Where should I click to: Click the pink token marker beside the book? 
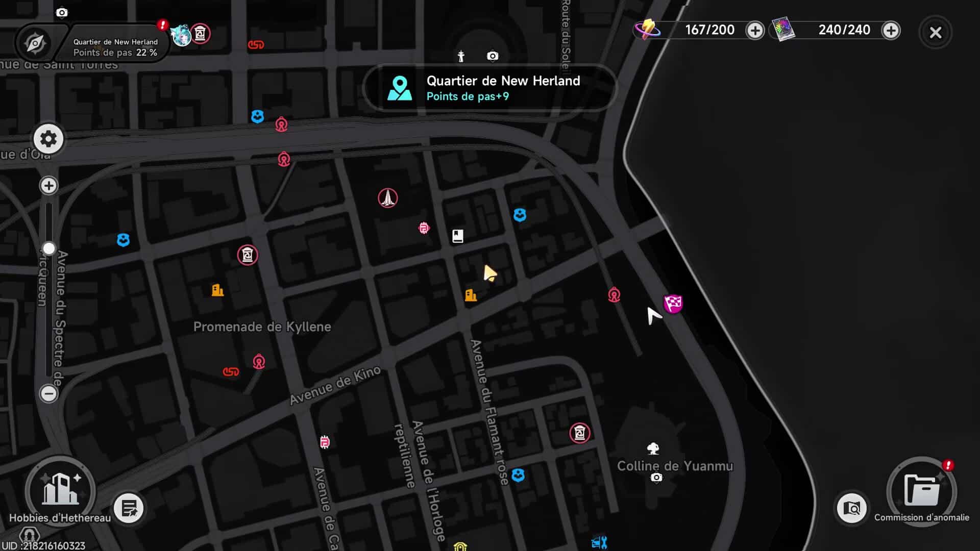pyautogui.click(x=424, y=228)
